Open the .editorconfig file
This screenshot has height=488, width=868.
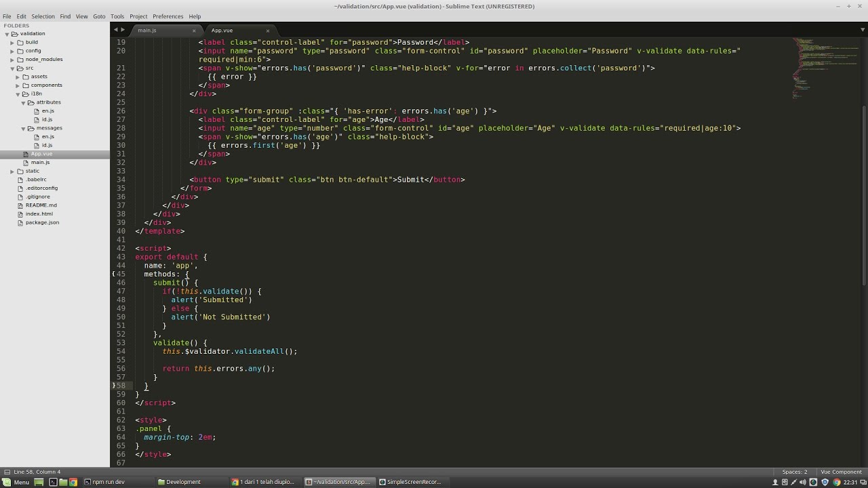pos(41,188)
